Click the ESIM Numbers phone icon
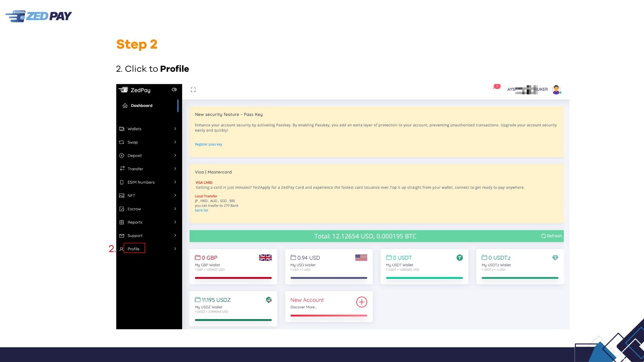Image resolution: width=644 pixels, height=362 pixels. [x=122, y=182]
